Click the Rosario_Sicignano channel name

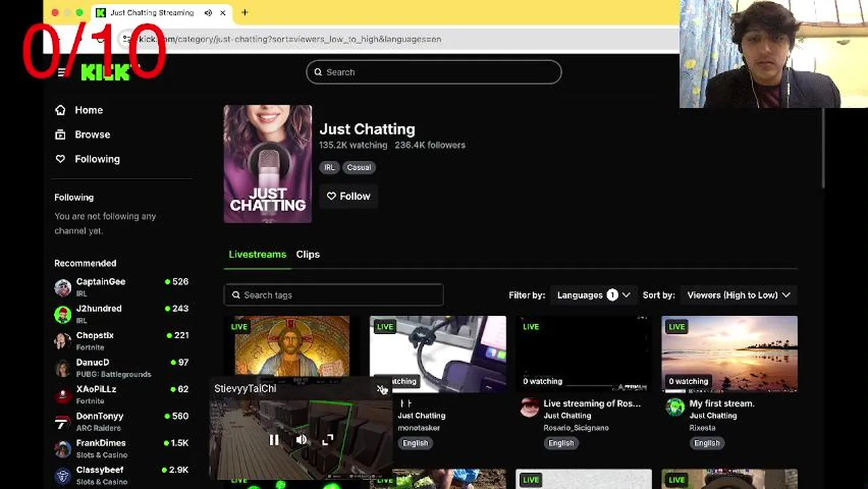[576, 428]
